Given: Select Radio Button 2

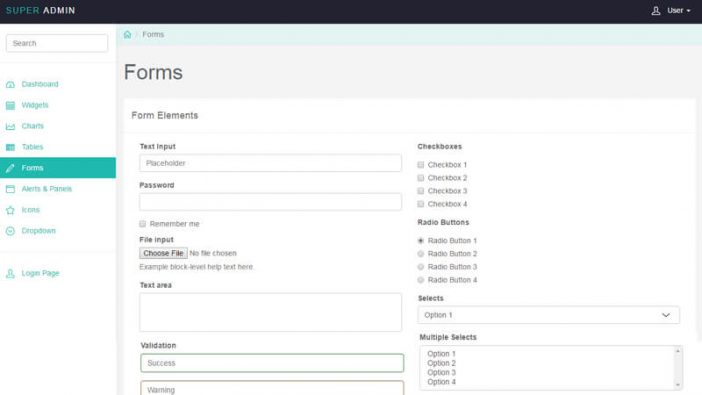Looking at the screenshot, I should (x=420, y=254).
